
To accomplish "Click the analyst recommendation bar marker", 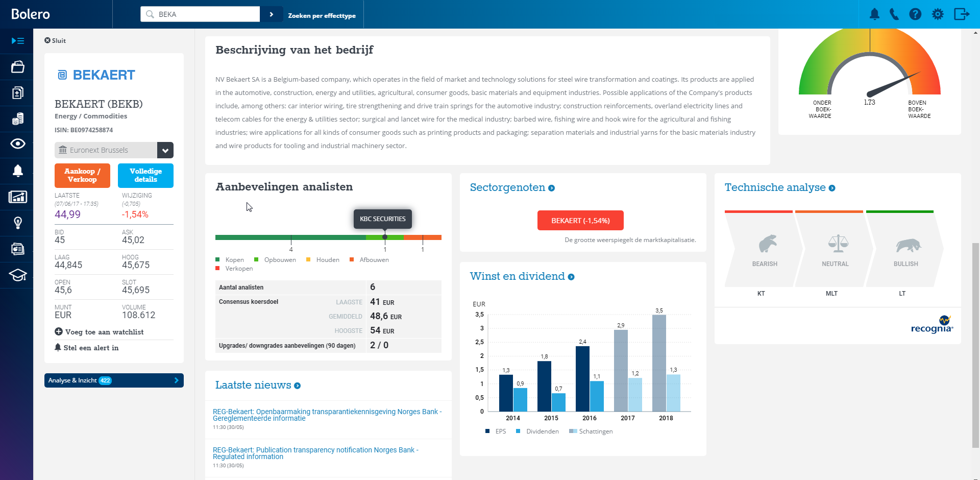I will click(385, 237).
